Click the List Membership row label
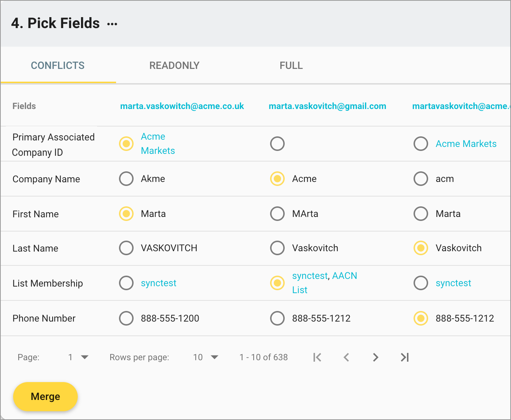The height and width of the screenshot is (420, 511). coord(48,283)
